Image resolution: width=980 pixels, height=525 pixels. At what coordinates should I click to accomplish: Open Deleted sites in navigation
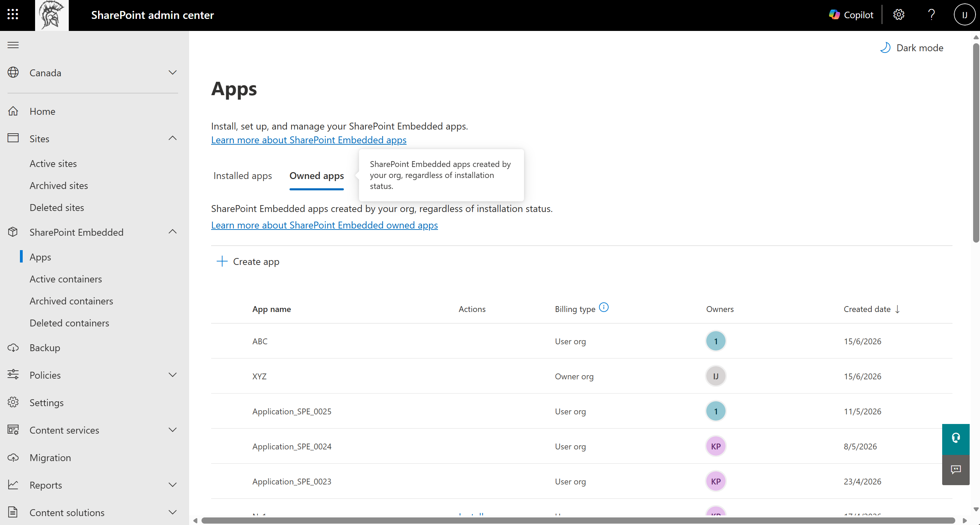point(57,208)
